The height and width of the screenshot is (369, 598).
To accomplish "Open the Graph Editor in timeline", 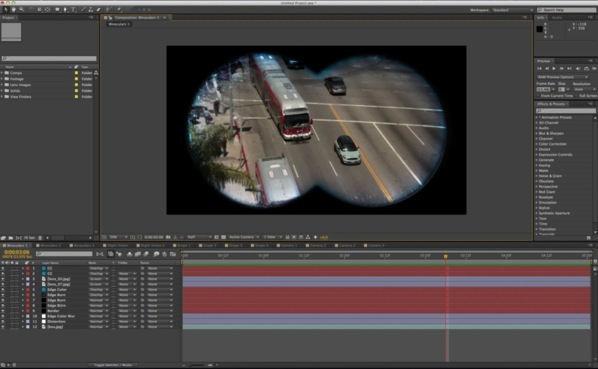I will (173, 254).
